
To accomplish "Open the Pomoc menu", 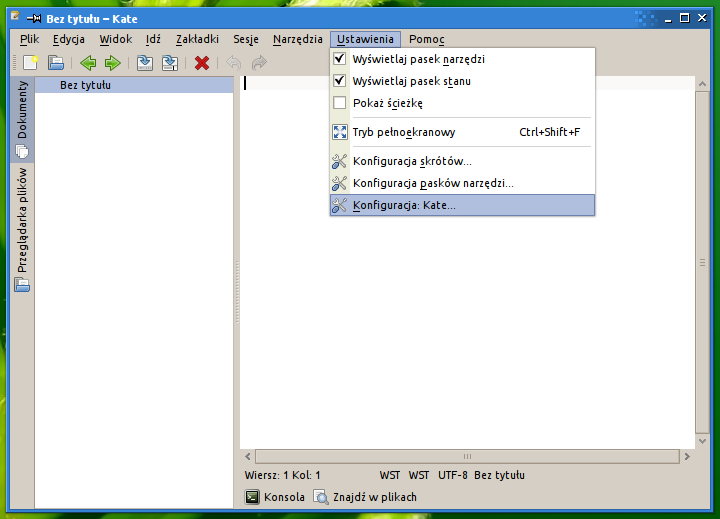I will tap(427, 39).
